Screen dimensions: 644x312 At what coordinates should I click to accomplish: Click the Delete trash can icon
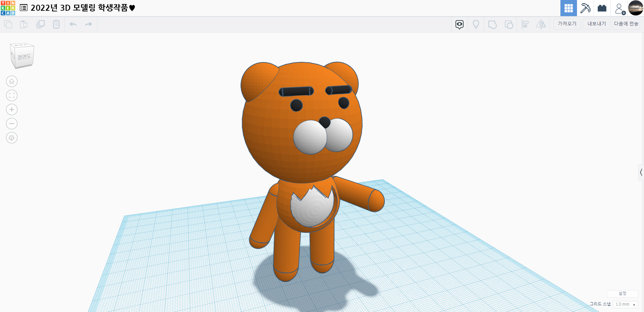pyautogui.click(x=56, y=24)
